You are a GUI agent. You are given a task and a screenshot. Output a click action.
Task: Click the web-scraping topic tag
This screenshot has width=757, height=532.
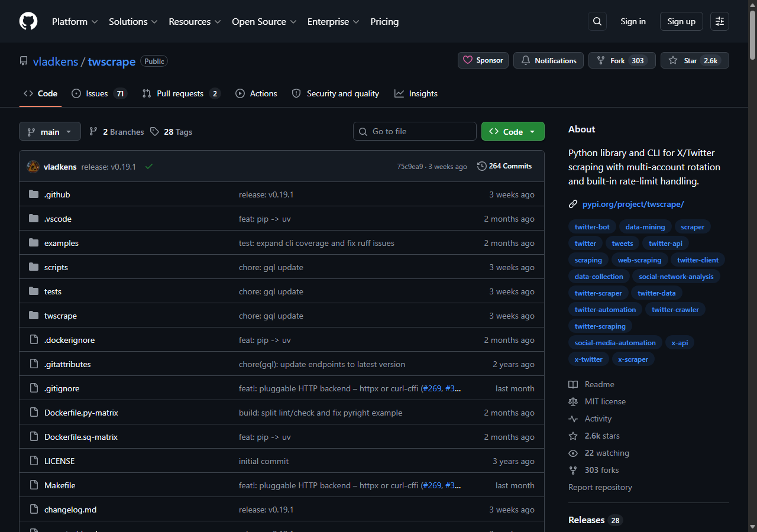coord(639,259)
